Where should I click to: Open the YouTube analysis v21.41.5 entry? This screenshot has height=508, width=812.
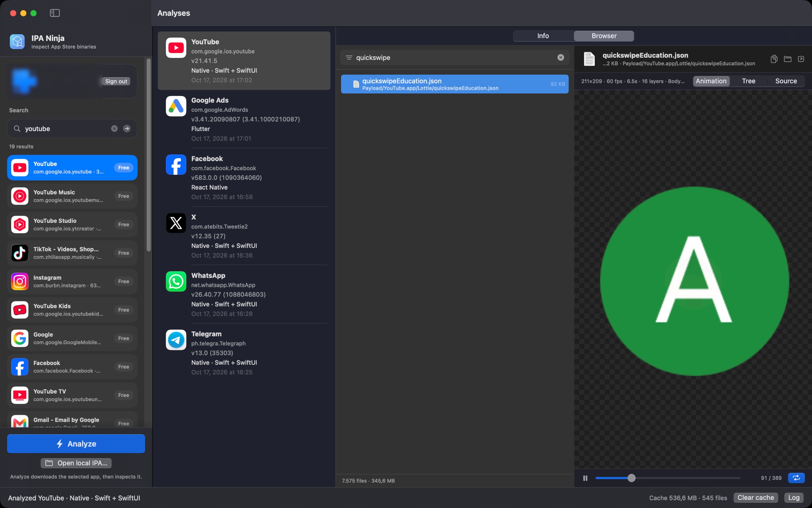pyautogui.click(x=244, y=61)
